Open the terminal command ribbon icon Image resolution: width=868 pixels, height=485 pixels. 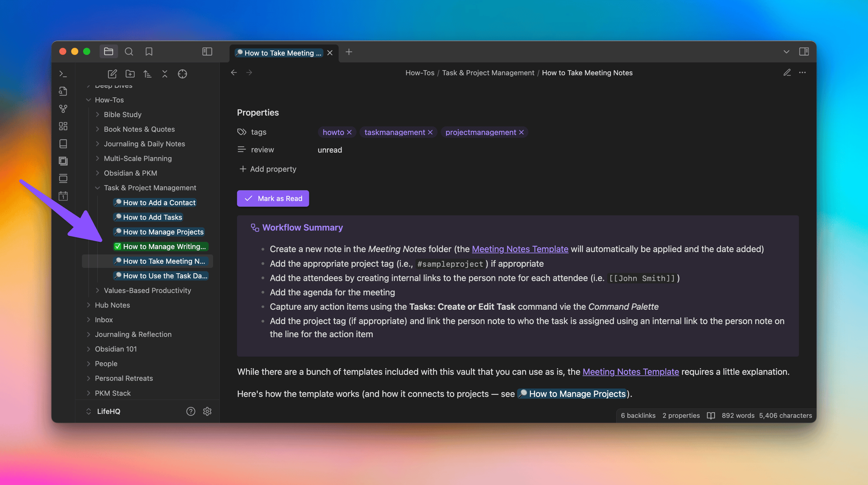click(x=63, y=74)
